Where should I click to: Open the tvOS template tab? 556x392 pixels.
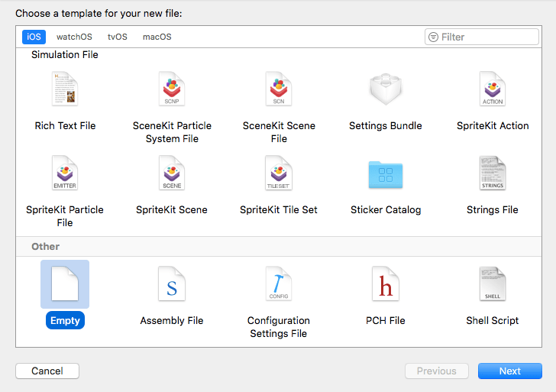118,37
